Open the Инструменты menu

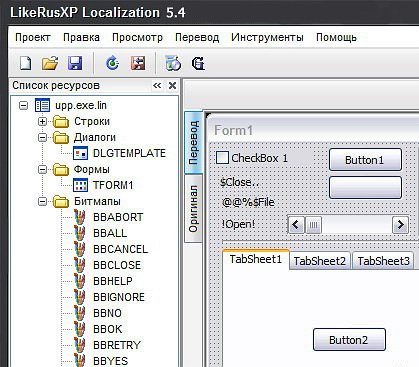click(267, 37)
